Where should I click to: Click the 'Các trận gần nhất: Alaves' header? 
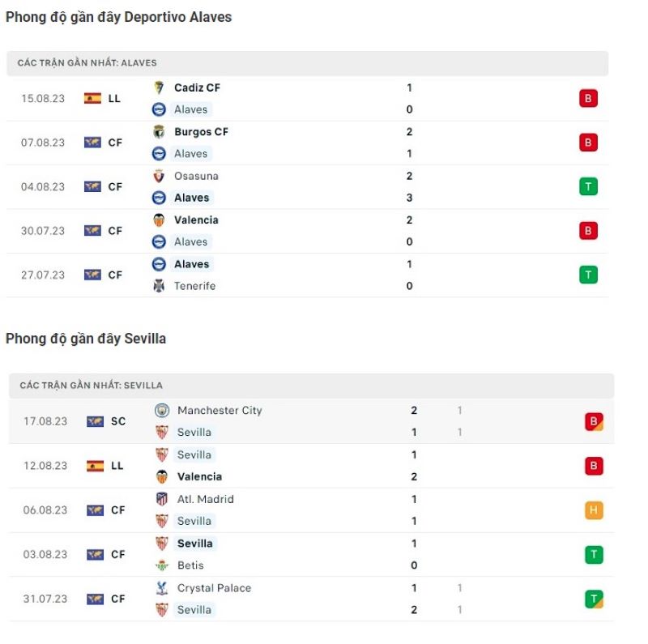point(87,62)
